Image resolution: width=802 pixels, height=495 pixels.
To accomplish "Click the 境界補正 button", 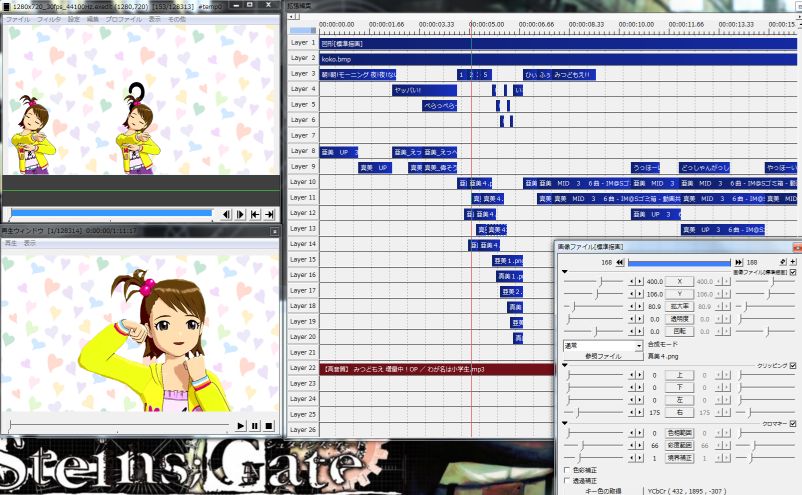I will (679, 458).
